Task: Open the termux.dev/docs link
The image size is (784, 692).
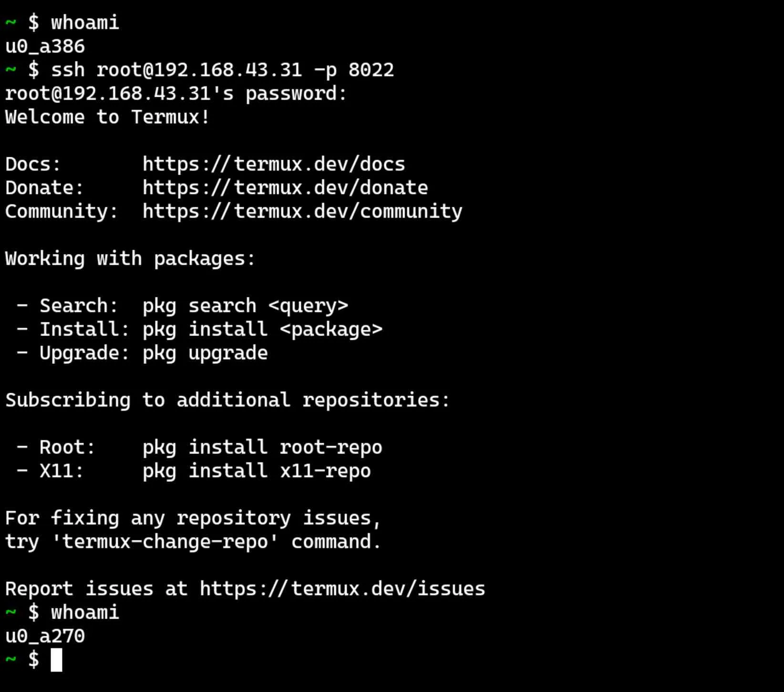Action: [274, 164]
